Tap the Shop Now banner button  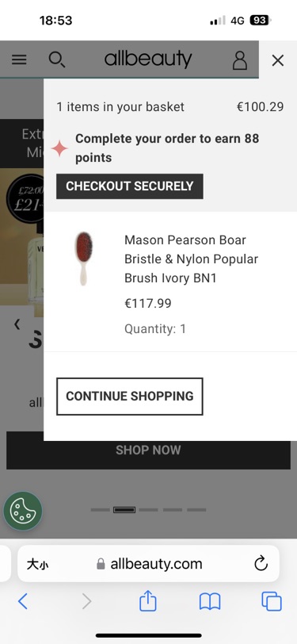pos(148,450)
